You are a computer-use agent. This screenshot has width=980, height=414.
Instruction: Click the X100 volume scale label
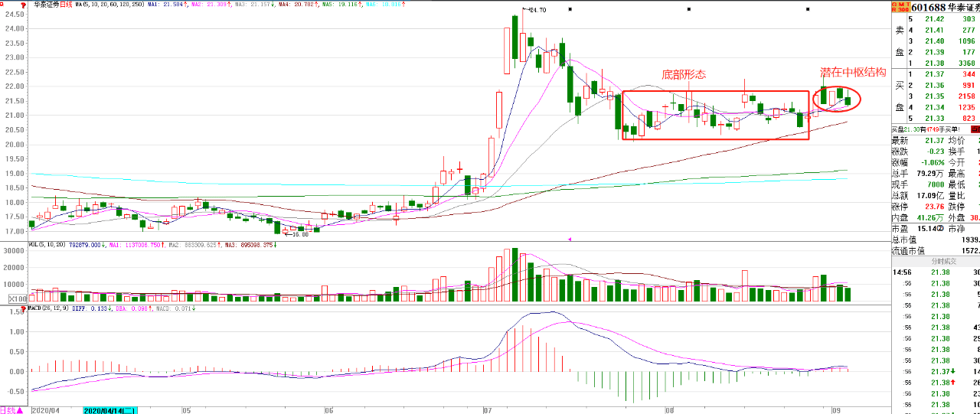coord(17,298)
